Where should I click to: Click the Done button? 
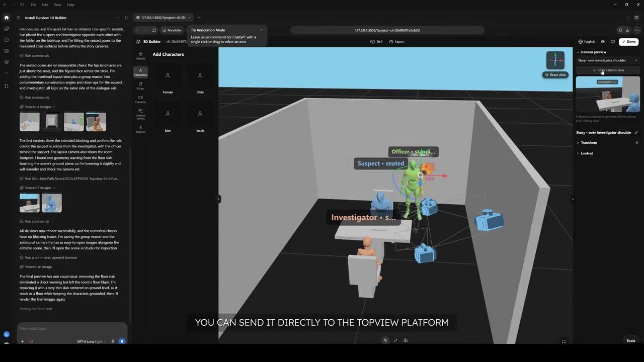[x=629, y=42]
